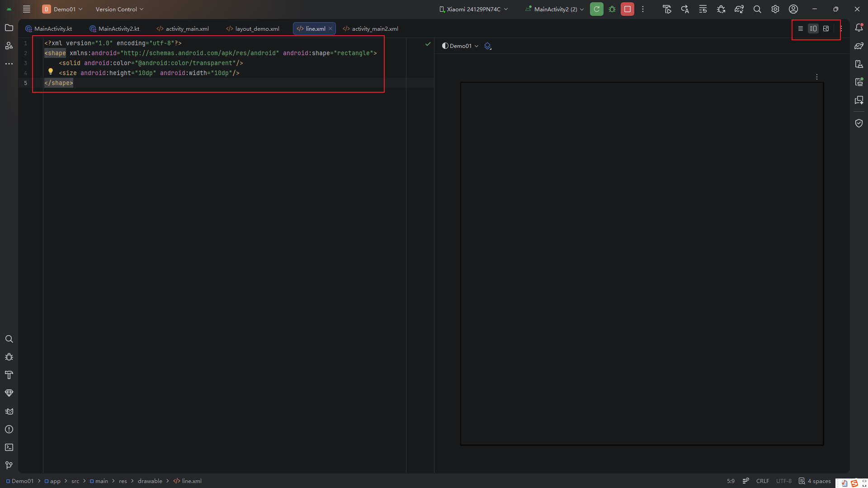This screenshot has height=488, width=868.
Task: Switch to activity_main2.xml tab
Action: 371,28
